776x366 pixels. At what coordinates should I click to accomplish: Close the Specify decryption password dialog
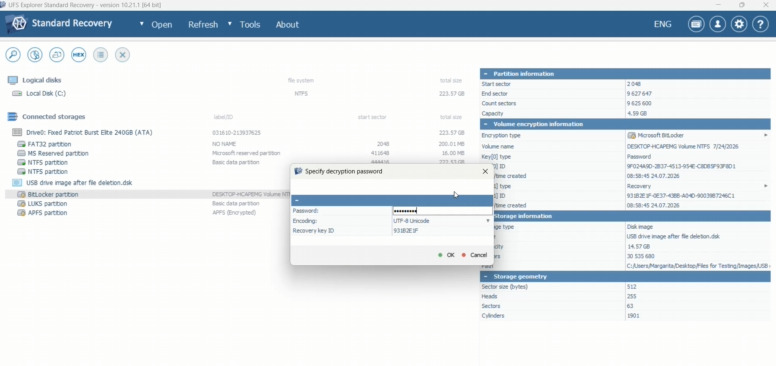tap(485, 172)
